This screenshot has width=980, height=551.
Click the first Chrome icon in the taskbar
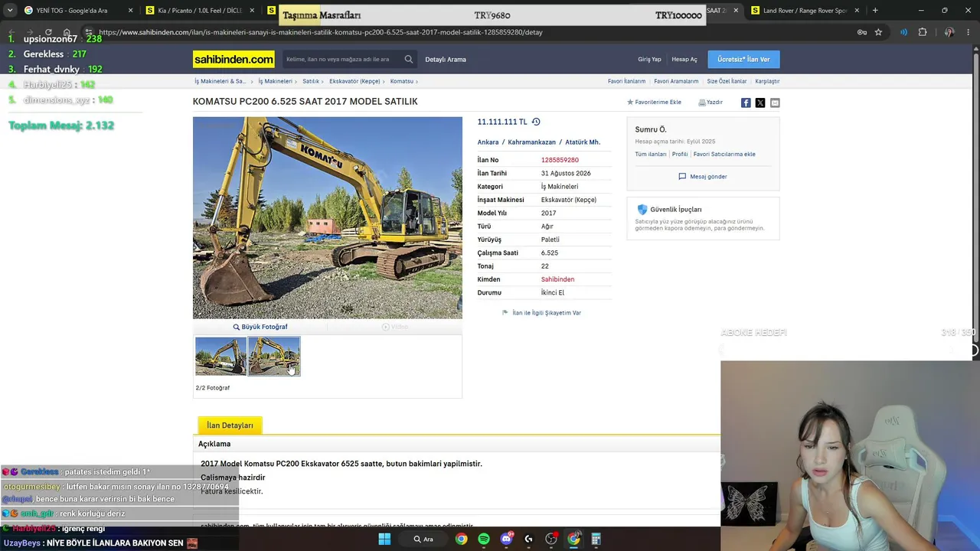(461, 539)
